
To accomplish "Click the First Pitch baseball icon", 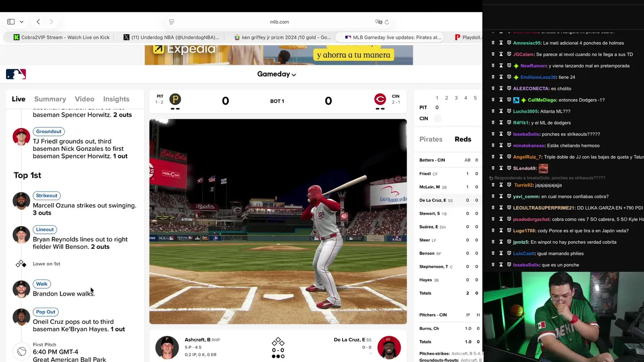I will (x=21, y=351).
